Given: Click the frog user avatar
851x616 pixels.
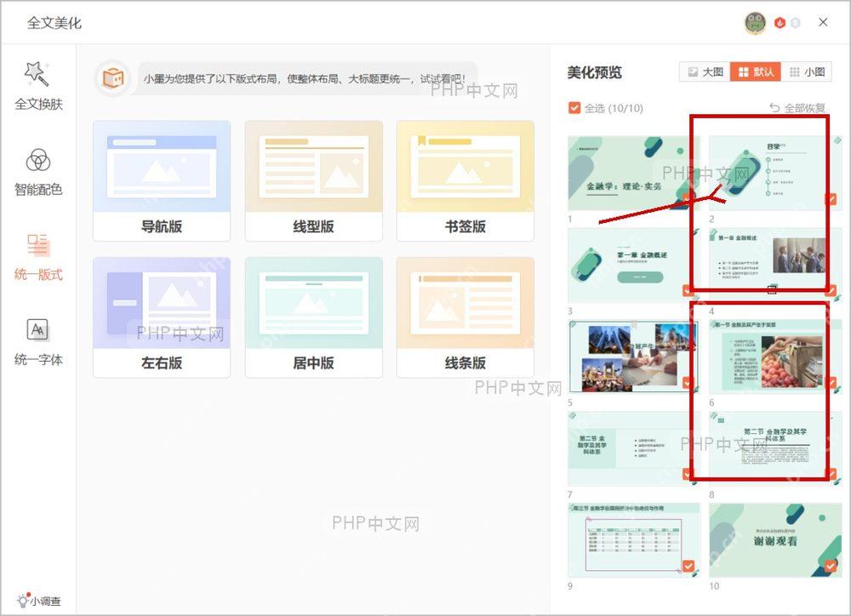Looking at the screenshot, I should pyautogui.click(x=755, y=23).
